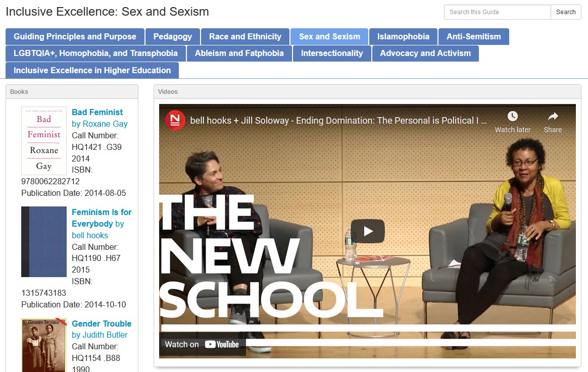Open Inclusive Excellence in Higher Education tab
The height and width of the screenshot is (372, 588).
click(92, 71)
